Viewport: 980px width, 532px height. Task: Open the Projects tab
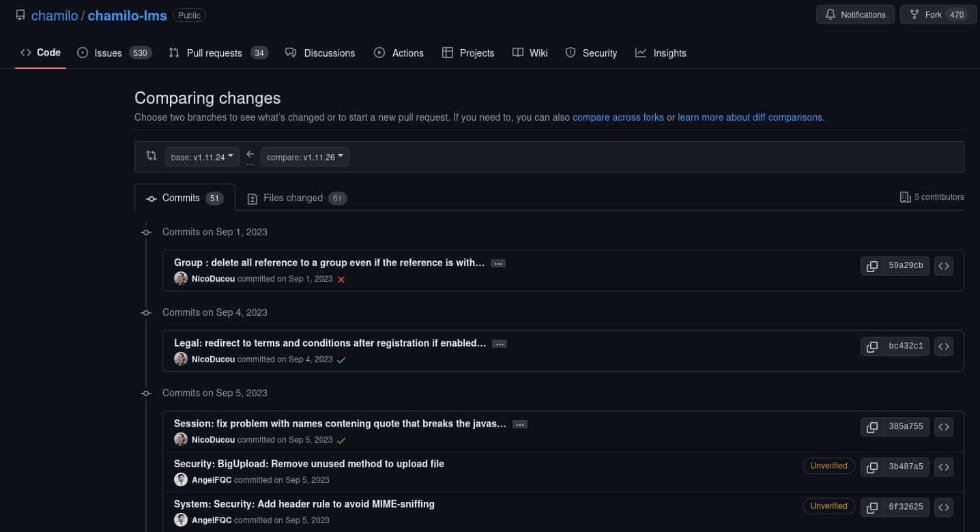coord(468,53)
